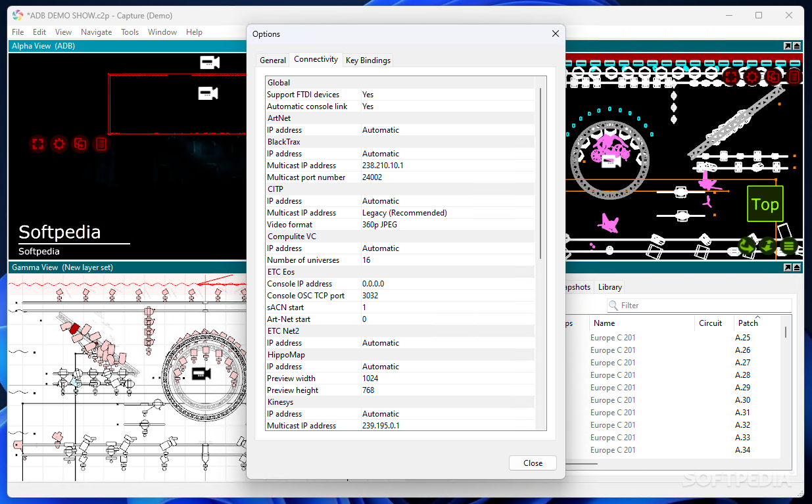Open the Key Bindings tab
The width and height of the screenshot is (812, 504).
pyautogui.click(x=368, y=60)
